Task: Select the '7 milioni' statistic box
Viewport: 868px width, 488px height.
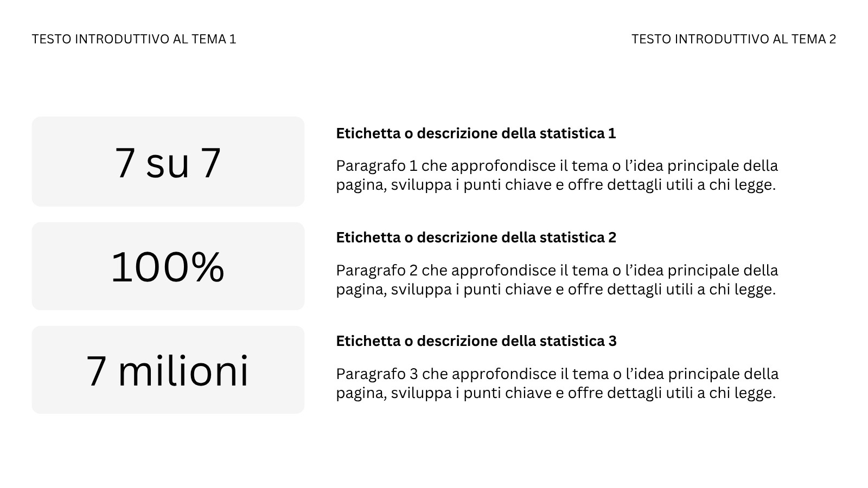Action: tap(168, 370)
